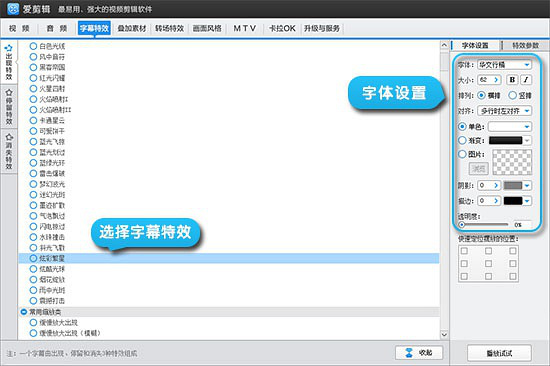The image size is (550, 366).
Task: Open the 画面风格 tab
Action: click(x=207, y=28)
